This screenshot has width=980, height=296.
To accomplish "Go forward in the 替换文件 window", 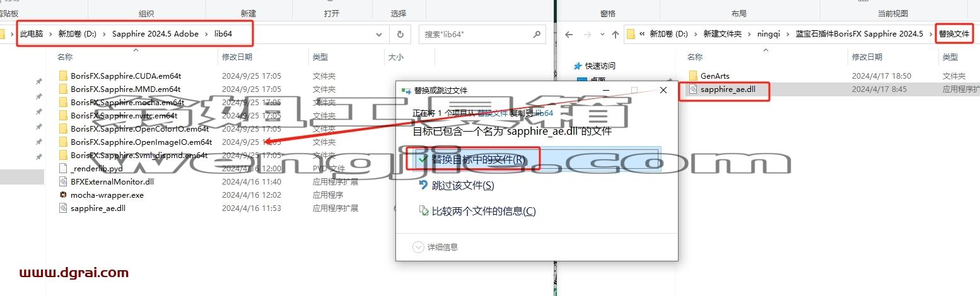I will pos(587,34).
